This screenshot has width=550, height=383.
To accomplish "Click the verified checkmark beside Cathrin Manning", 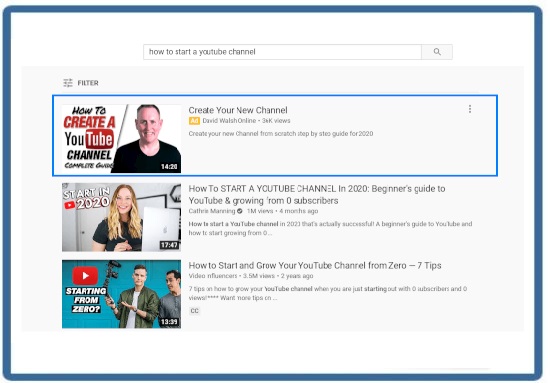I will [240, 211].
